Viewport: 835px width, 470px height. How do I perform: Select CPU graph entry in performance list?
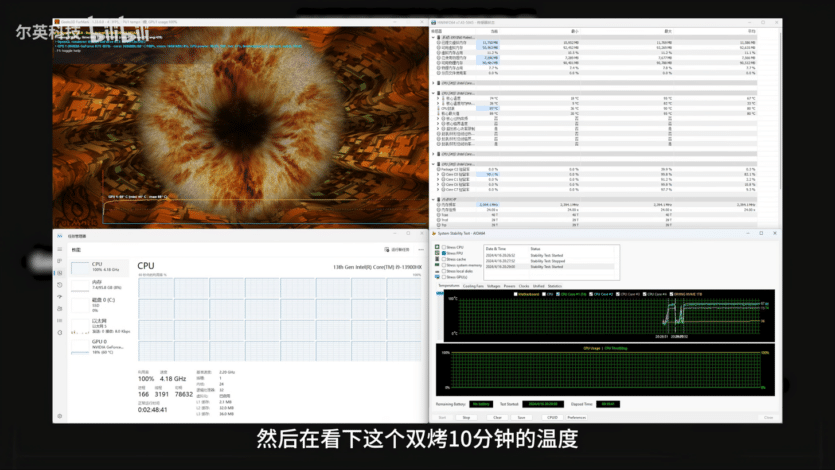click(100, 267)
